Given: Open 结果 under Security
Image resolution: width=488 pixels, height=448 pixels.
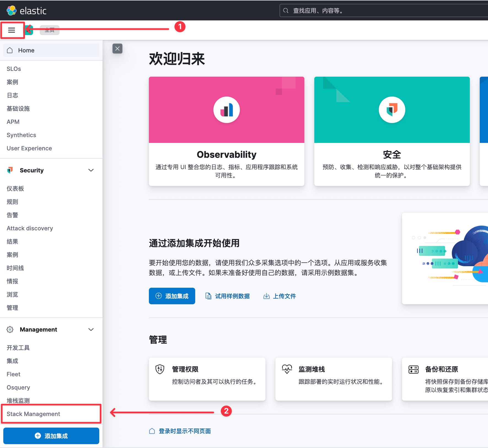Looking at the screenshot, I should pos(12,242).
